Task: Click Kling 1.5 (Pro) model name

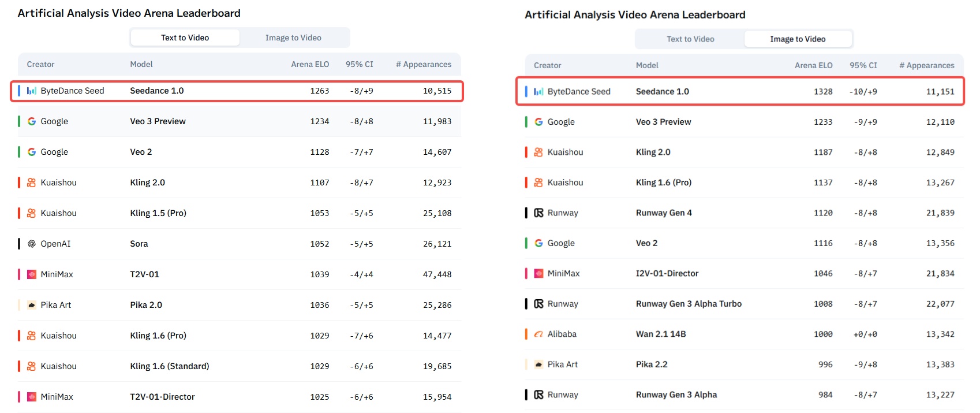Action: point(158,213)
